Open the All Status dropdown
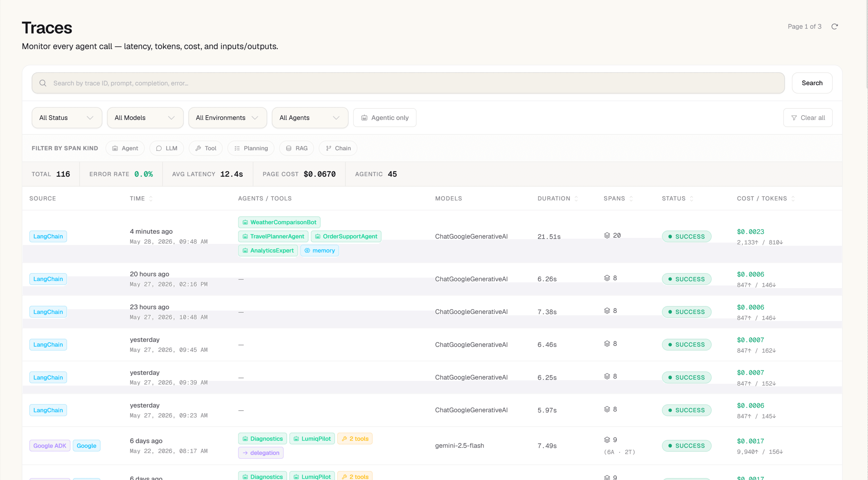 (67, 118)
